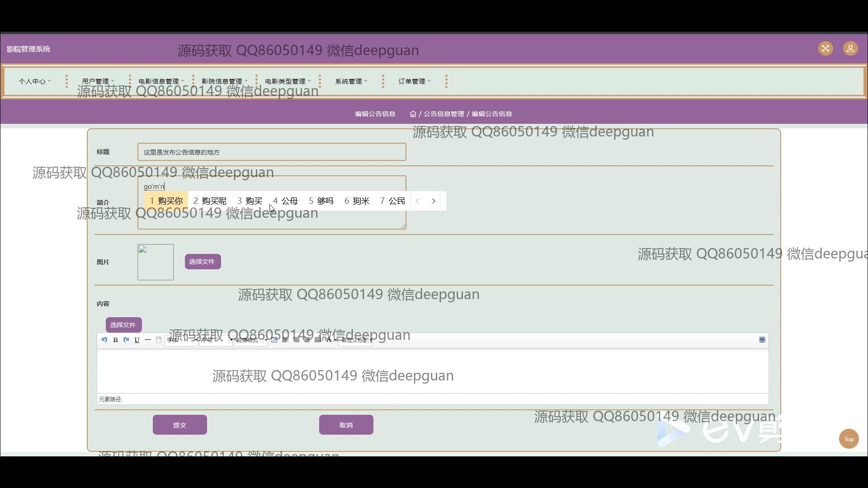Select IME candidate 够吗
The height and width of the screenshot is (488, 868).
(321, 201)
